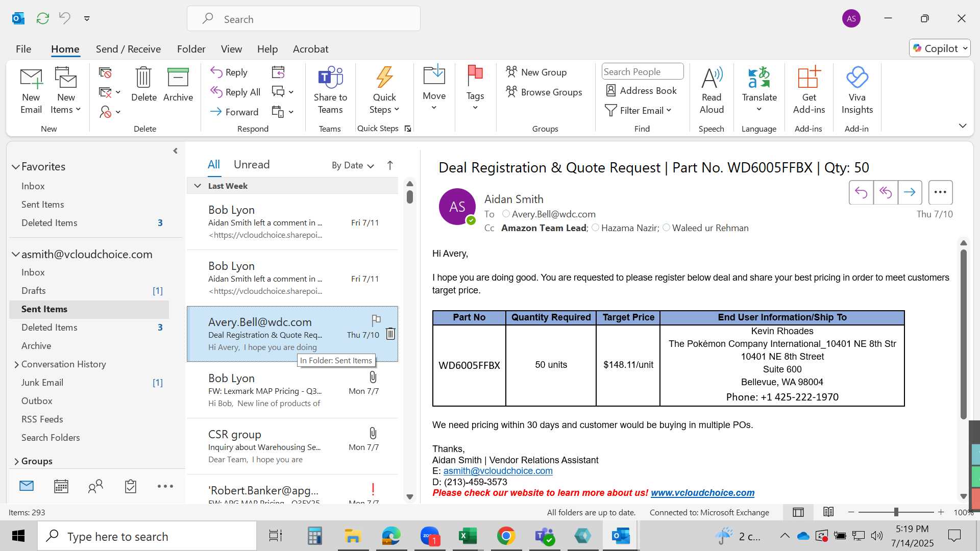Reverse sort order arrow in message list
This screenshot has height=551, width=980.
pos(390,165)
